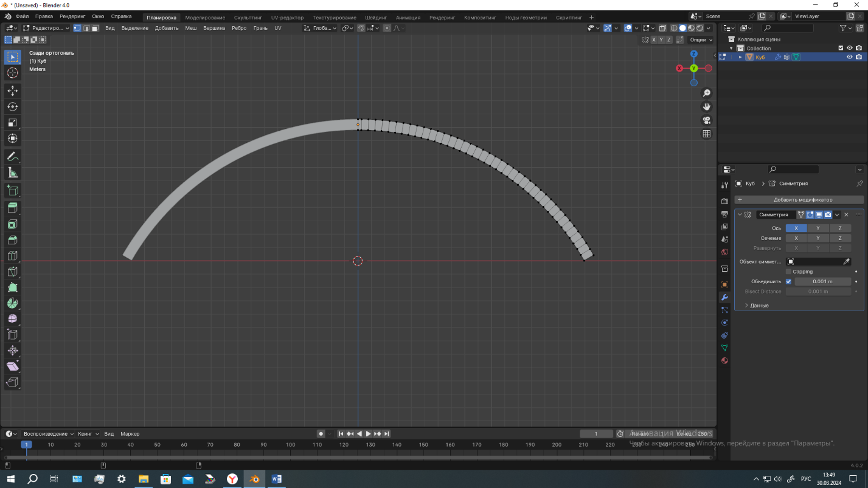Hide Куб object with eye icon
The height and width of the screenshot is (488, 868).
click(850, 57)
